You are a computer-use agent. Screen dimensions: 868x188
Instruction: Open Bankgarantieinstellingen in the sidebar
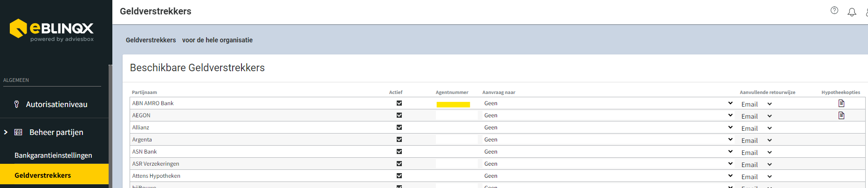pos(54,155)
